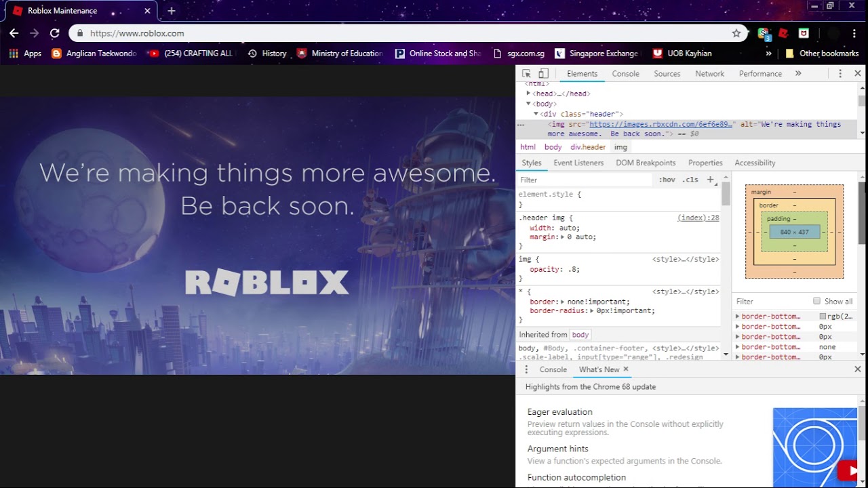Select the body breadcrumb
Screen dimensions: 868x488
[553, 147]
